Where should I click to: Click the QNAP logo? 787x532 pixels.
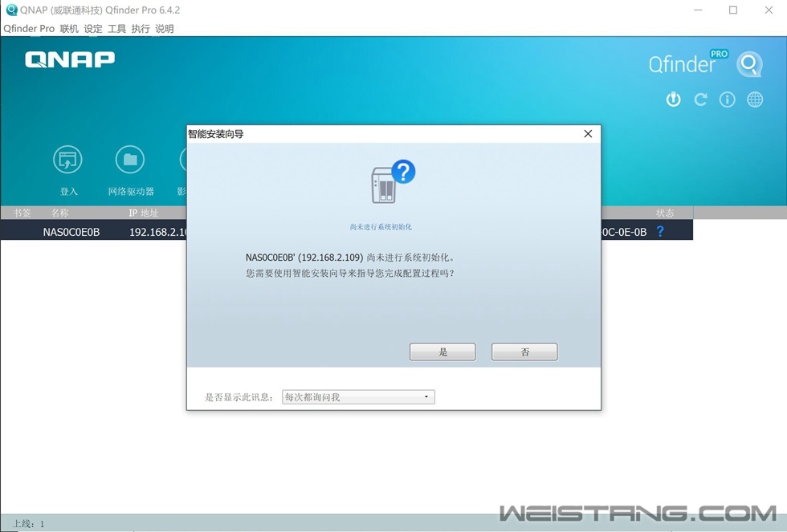pyautogui.click(x=70, y=59)
